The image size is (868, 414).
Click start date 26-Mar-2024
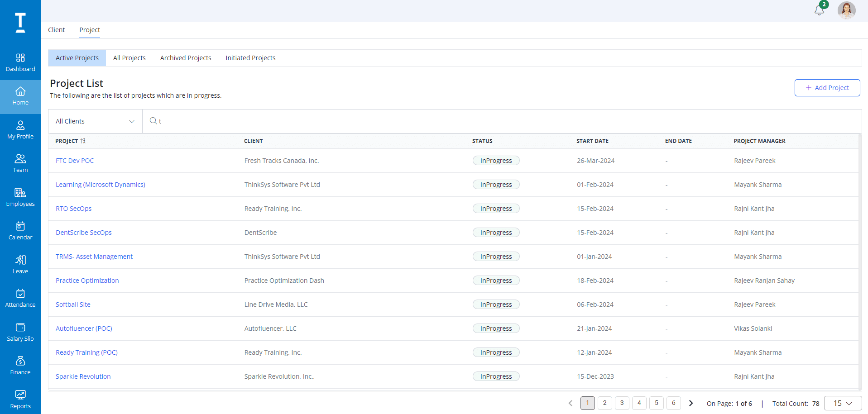(596, 161)
